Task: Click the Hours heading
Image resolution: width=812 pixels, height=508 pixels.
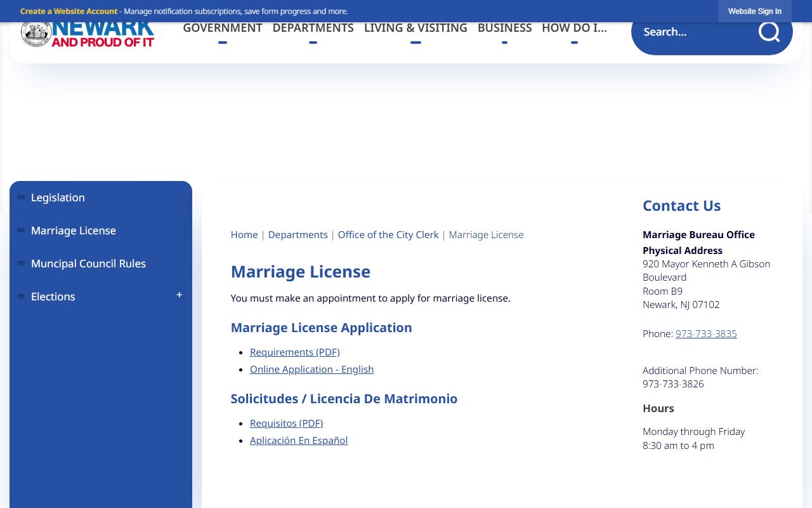Action: pos(658,408)
